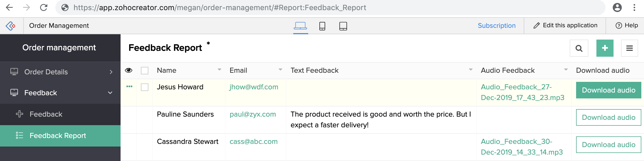Click the Zoho Creator logo icon
The height and width of the screenshot is (161, 644).
click(x=11, y=26)
